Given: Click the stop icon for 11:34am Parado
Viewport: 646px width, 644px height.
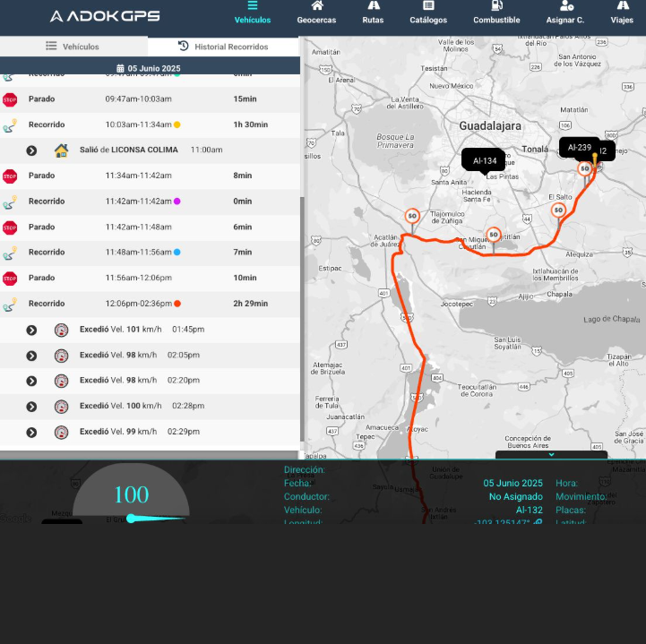Looking at the screenshot, I should pyautogui.click(x=10, y=176).
